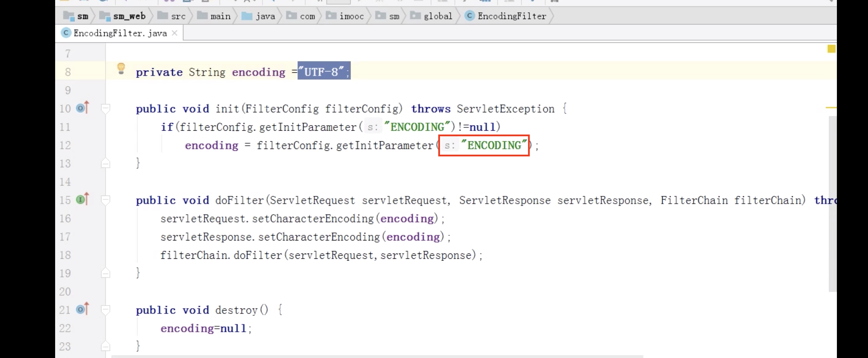Viewport: 868px width, 358px height.
Task: Click fold end marker on line 13
Action: point(106,163)
